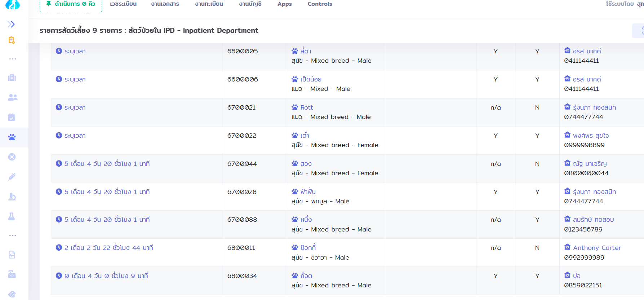
Task: Click the flask icon in sidebar
Action: pyautogui.click(x=12, y=216)
